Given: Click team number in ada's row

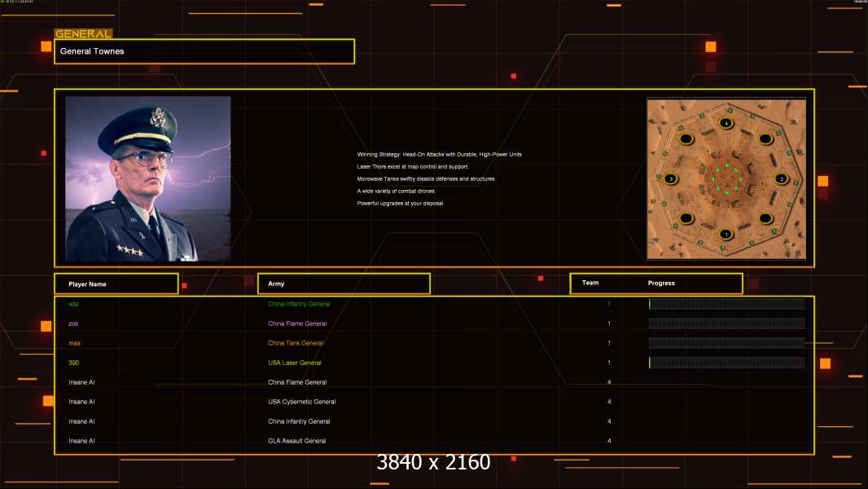Looking at the screenshot, I should [609, 304].
